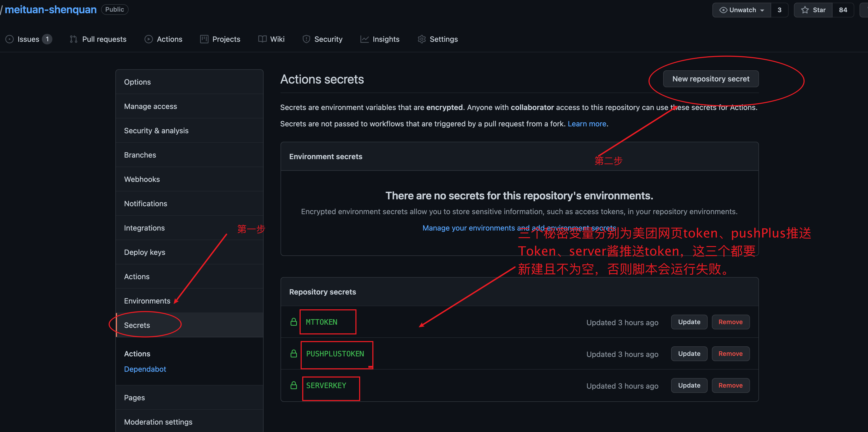This screenshot has width=868, height=432.
Task: Click the PUSHPLUSTOKEN secret name
Action: [x=335, y=353]
